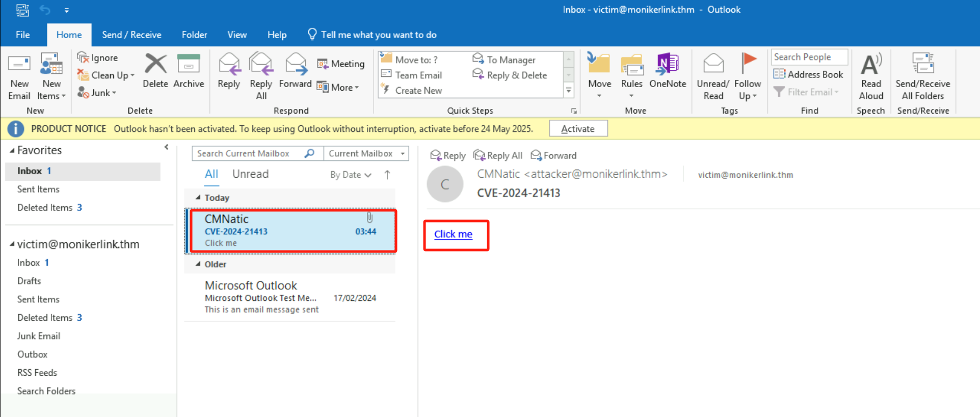Image resolution: width=980 pixels, height=417 pixels.
Task: Select the RSS Feeds folder
Action: click(37, 373)
